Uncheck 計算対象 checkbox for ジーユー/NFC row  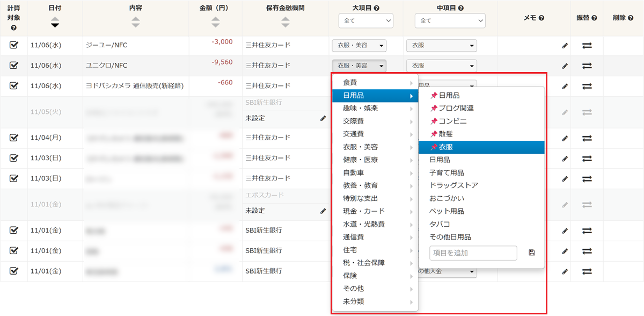(14, 45)
